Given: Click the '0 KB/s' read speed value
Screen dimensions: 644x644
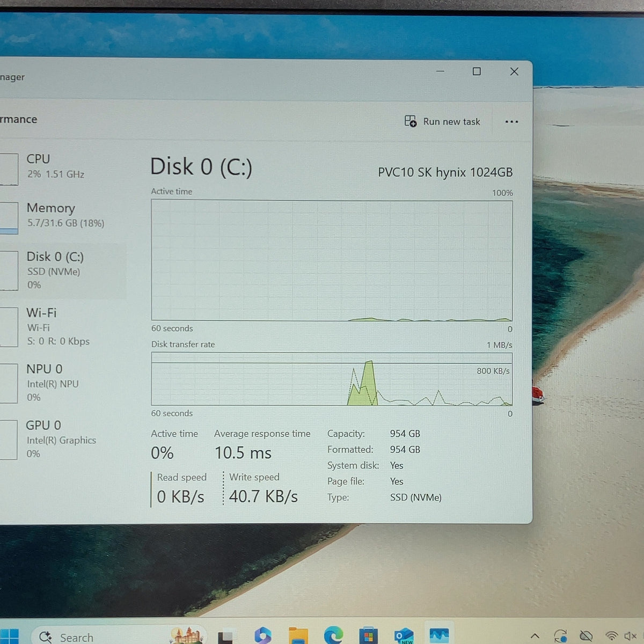Looking at the screenshot, I should [x=180, y=497].
